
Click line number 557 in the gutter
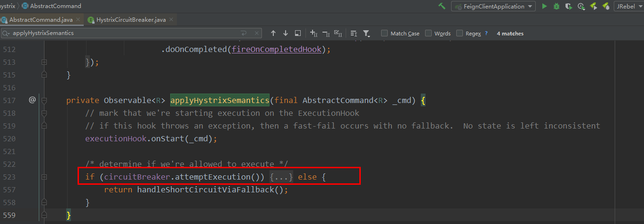click(x=9, y=190)
